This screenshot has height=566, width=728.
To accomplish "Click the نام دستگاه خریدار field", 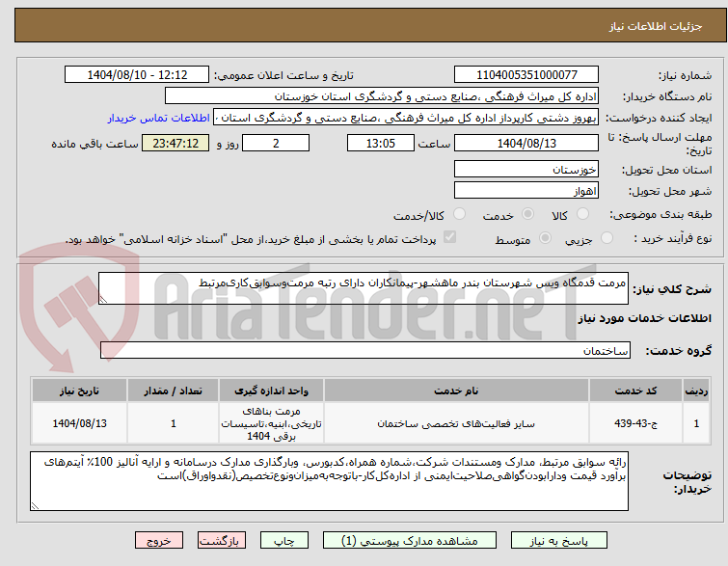I will 382,96.
